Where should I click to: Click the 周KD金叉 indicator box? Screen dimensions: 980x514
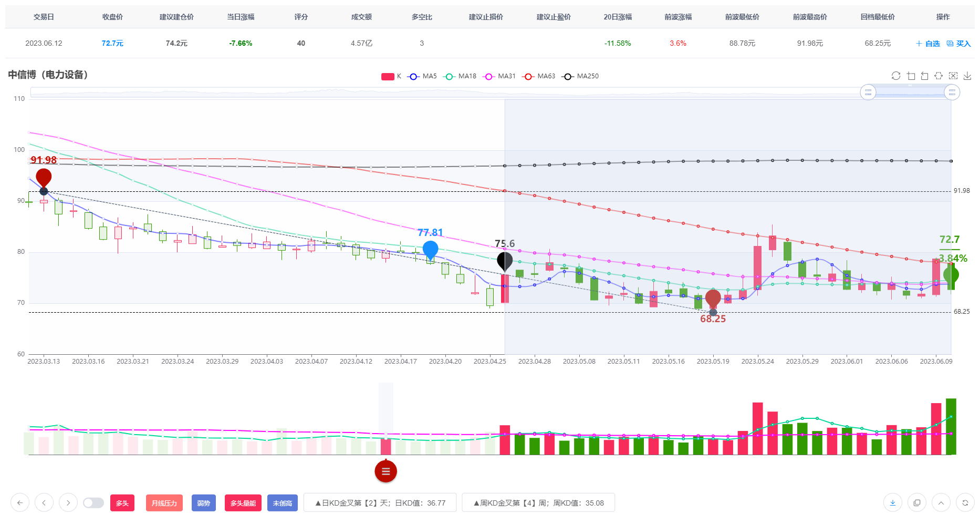(x=538, y=503)
